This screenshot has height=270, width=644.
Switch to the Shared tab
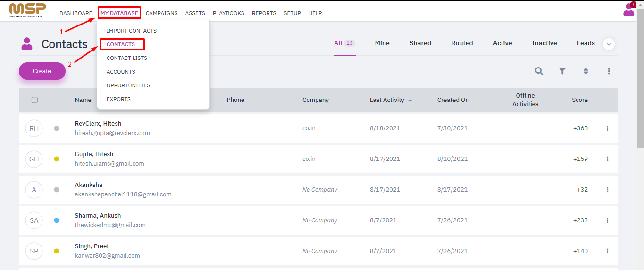420,43
